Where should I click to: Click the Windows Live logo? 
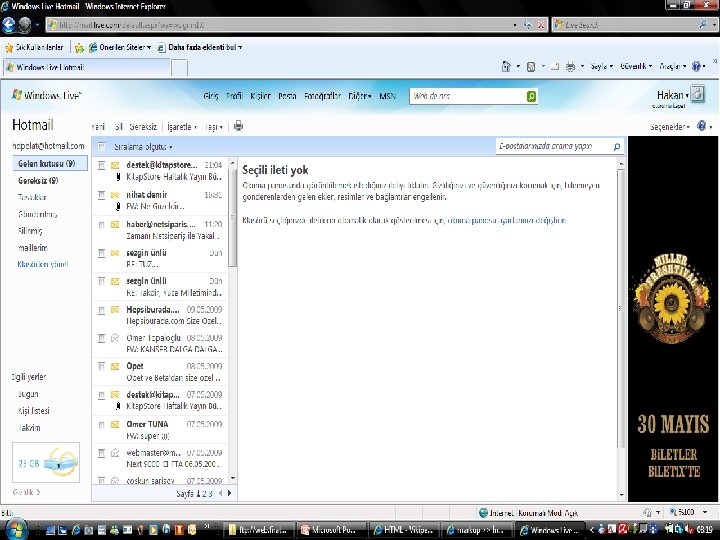click(46, 95)
